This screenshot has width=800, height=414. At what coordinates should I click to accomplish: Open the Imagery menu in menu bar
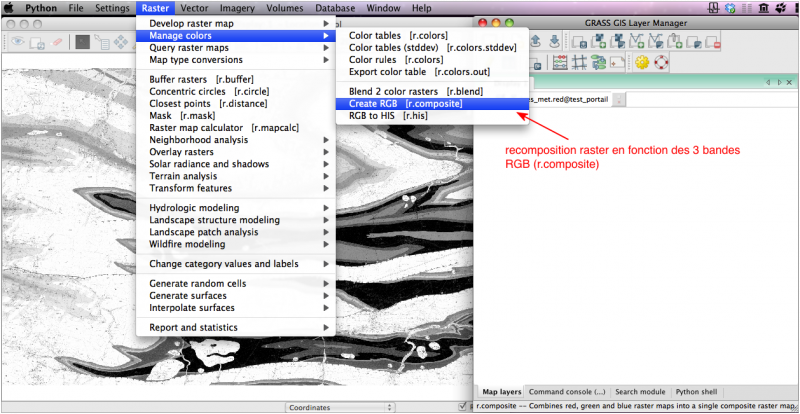(x=237, y=7)
